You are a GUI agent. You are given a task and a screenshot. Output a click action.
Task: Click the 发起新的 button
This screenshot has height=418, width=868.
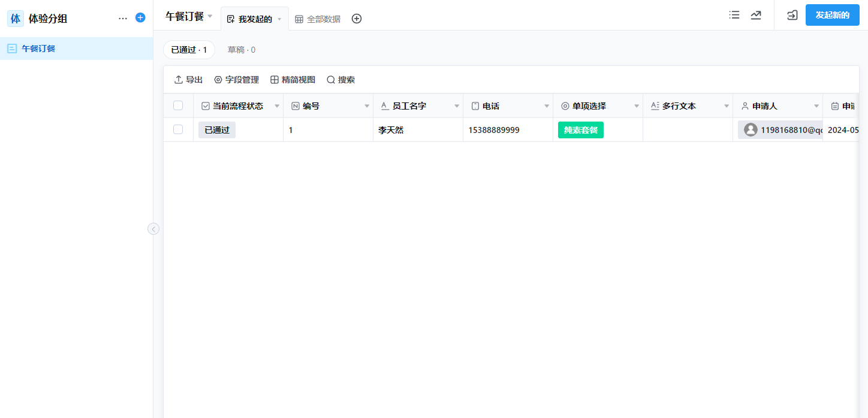[832, 15]
